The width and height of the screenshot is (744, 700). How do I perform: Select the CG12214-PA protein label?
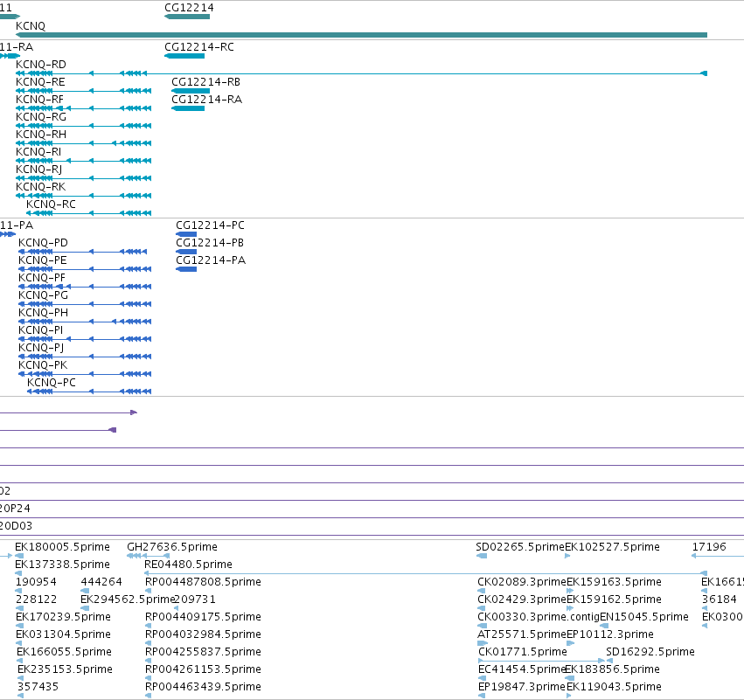point(211,260)
